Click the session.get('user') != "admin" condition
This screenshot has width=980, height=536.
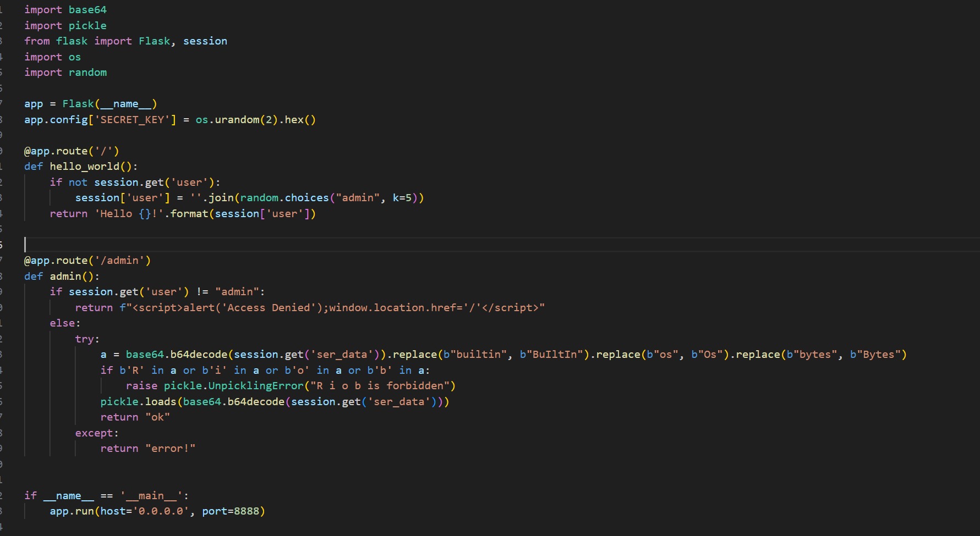[164, 292]
